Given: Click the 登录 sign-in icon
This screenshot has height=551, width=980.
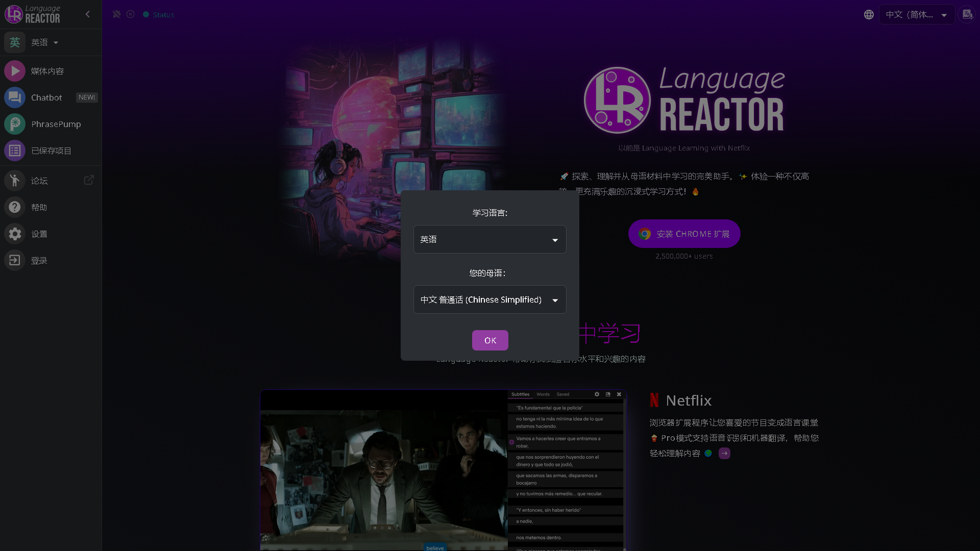Looking at the screenshot, I should [15, 260].
